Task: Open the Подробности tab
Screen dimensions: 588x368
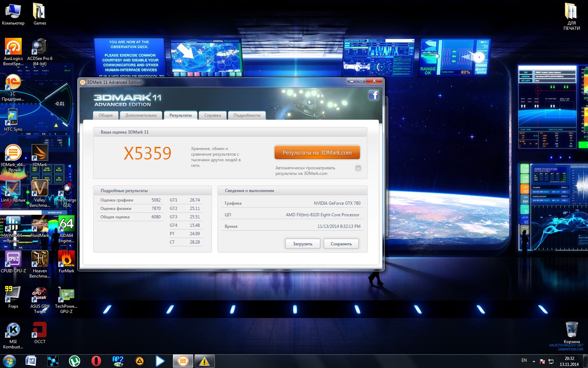Action: point(247,115)
